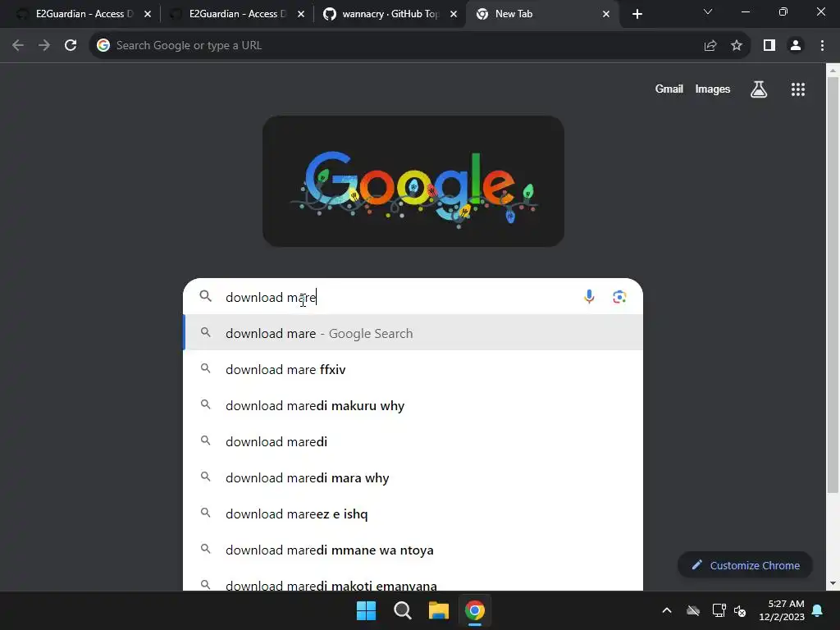Open the Images link

(x=713, y=89)
